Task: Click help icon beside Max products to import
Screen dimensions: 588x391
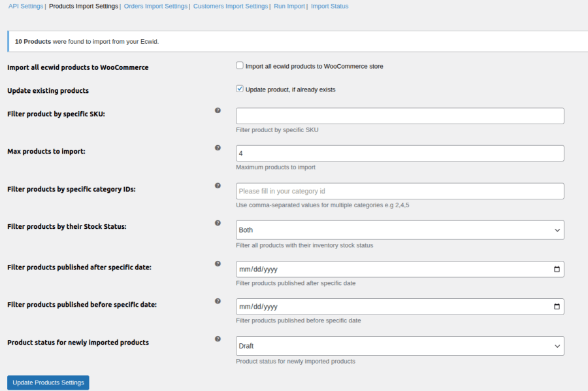Action: tap(218, 148)
